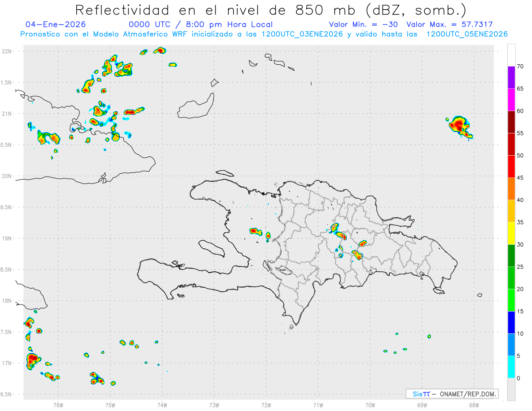This screenshot has width=532, height=411.
Task: Click the amber 35–40 dBZ colorbar segment
Action: click(x=511, y=211)
